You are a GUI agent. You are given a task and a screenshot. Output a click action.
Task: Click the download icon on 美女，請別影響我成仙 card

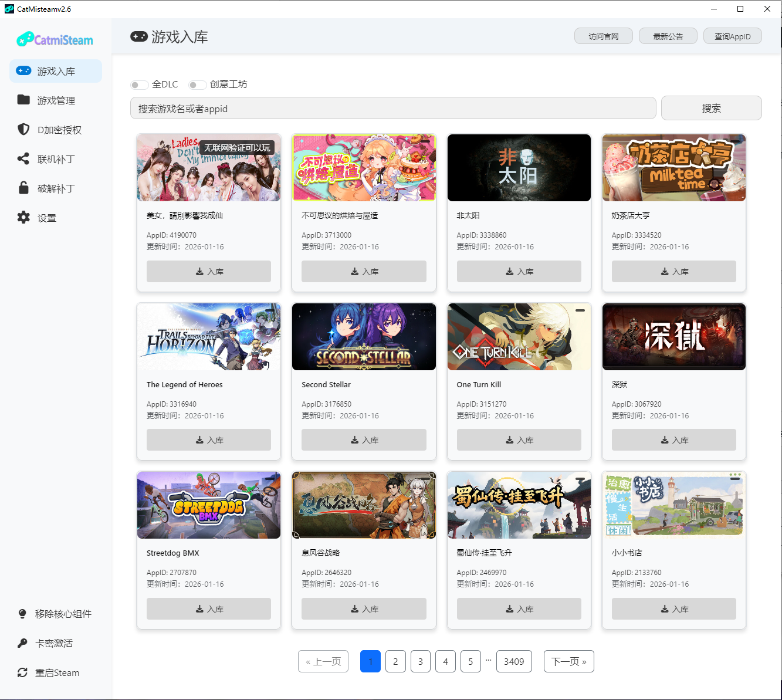click(199, 272)
